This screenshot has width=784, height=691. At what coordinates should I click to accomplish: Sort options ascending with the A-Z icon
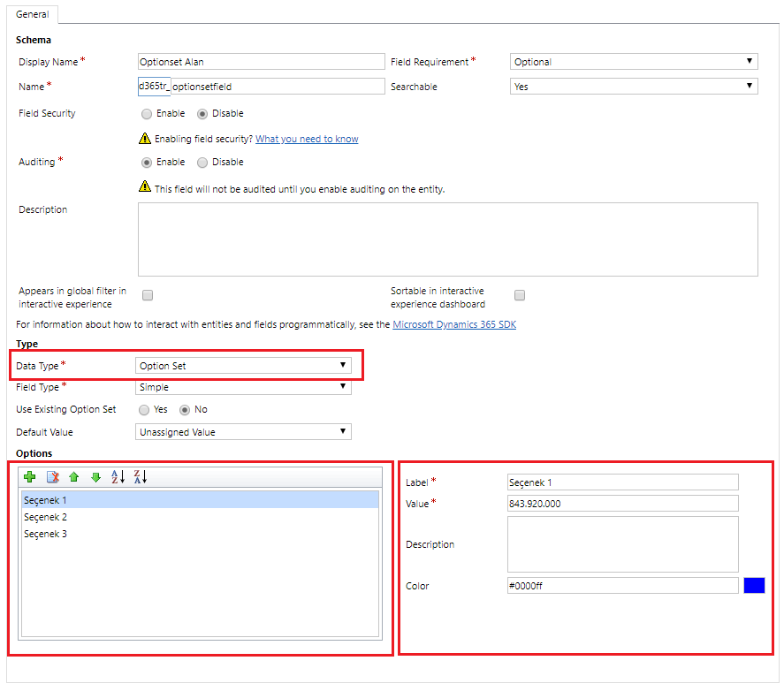[116, 476]
